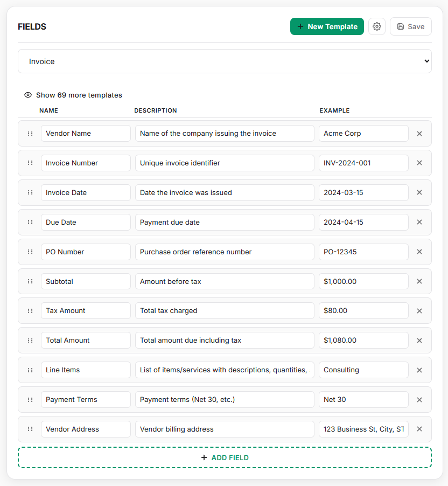This screenshot has width=448, height=486.
Task: Click the Subtotal example value box
Action: click(x=363, y=281)
